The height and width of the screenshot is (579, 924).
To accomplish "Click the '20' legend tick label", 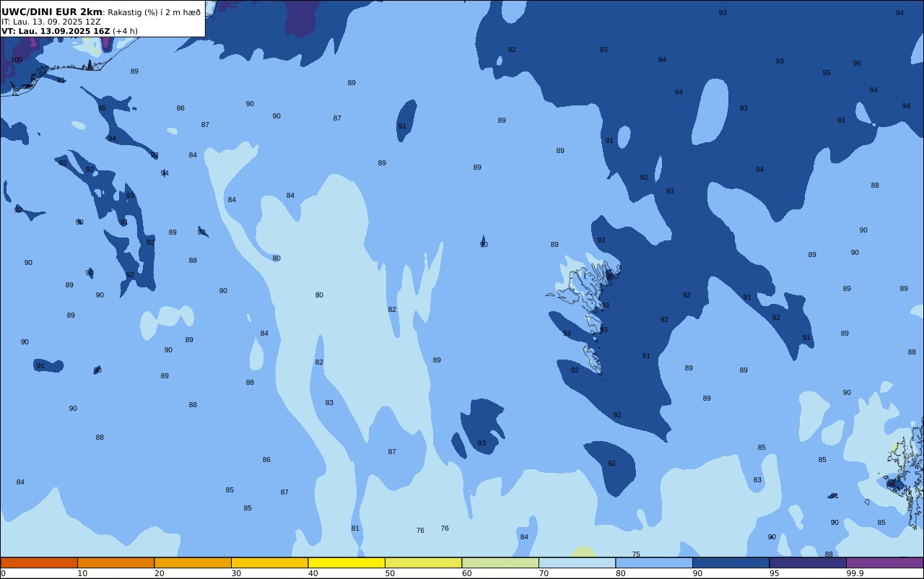I will point(159,573).
